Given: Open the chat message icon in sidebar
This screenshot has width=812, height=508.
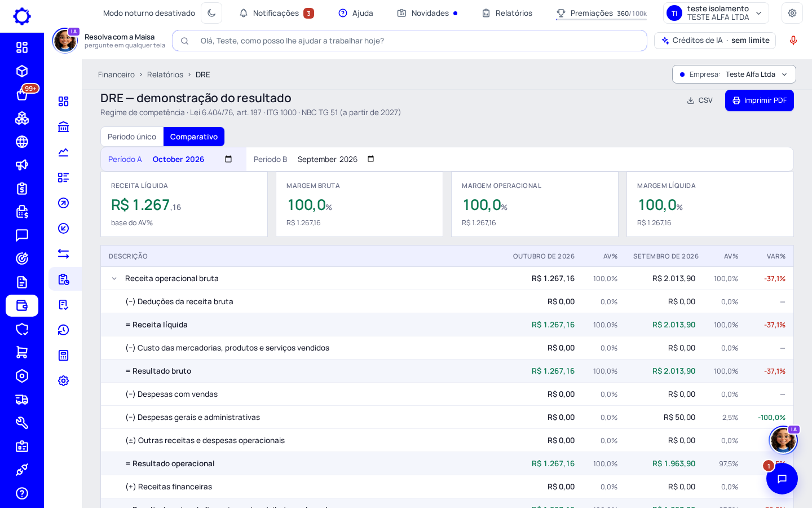Looking at the screenshot, I should (22, 235).
